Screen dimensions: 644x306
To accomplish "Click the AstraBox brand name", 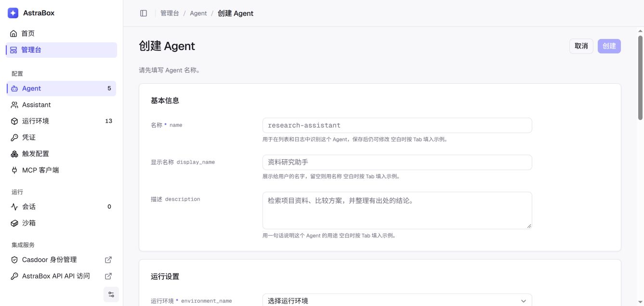I will (39, 13).
